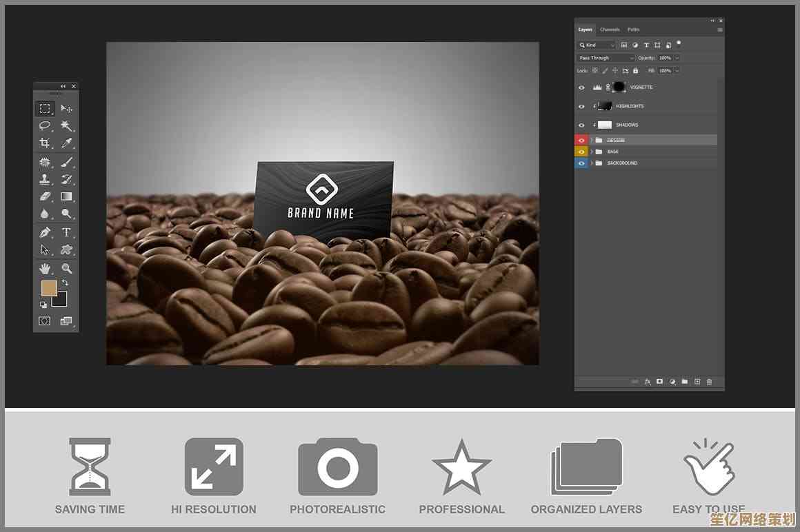The width and height of the screenshot is (800, 532).
Task: Toggle visibility of the SHADOWS layer
Action: (581, 125)
